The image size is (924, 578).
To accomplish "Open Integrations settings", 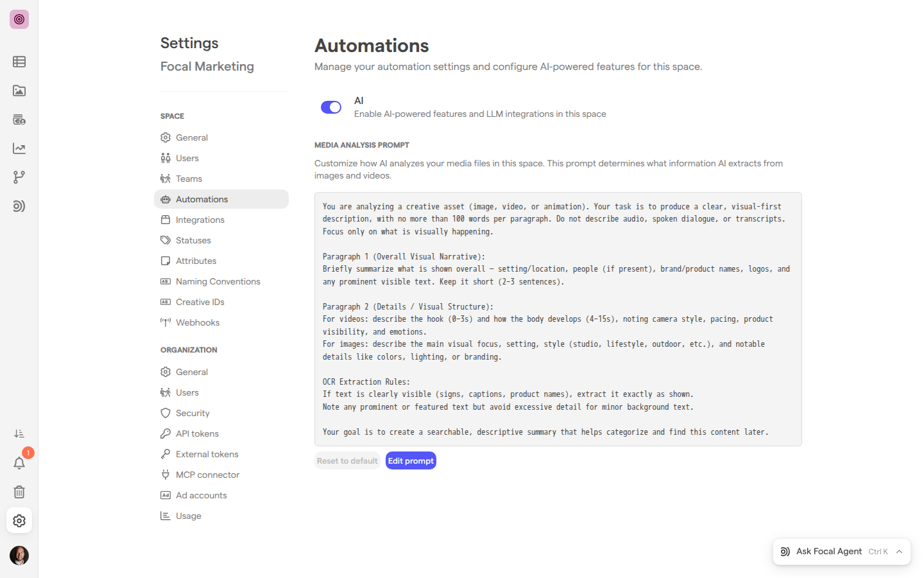I will click(x=221, y=220).
